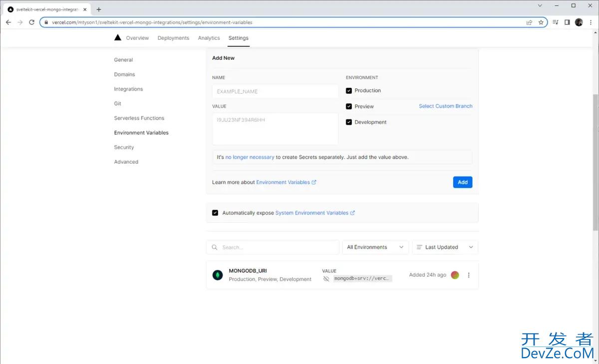Screen dimensions: 599x364
Task: Click the Added 24h ago text
Action: tap(428, 275)
